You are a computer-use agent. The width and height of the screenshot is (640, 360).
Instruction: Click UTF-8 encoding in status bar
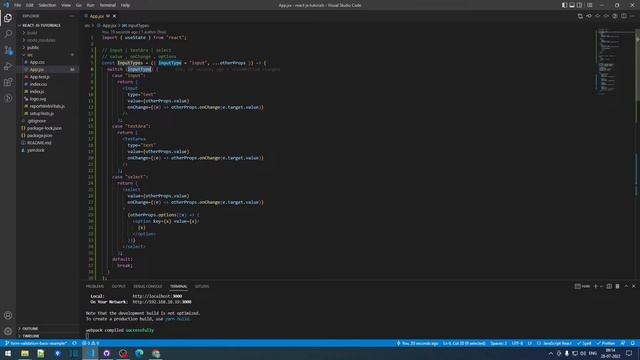(517, 343)
